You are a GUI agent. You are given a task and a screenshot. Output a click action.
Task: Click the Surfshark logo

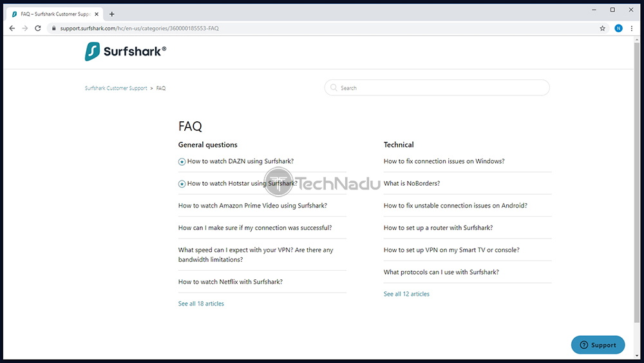(x=126, y=52)
